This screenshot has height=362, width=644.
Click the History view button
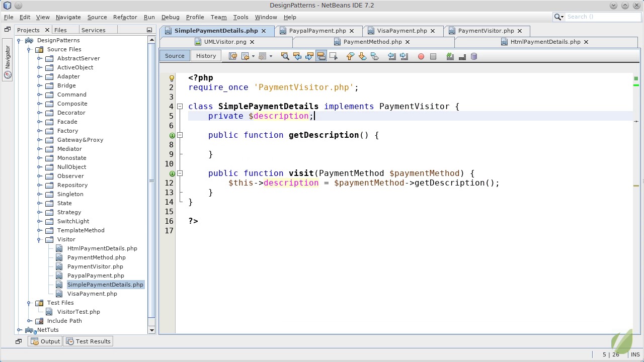point(206,56)
